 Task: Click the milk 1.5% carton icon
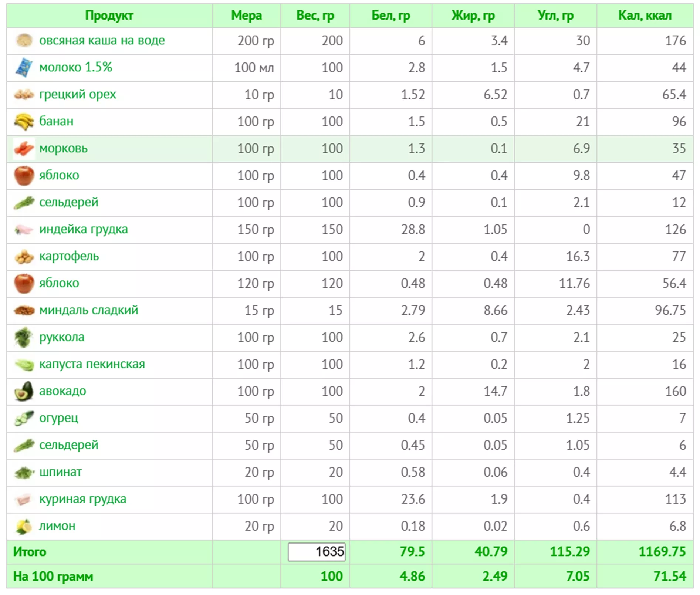(24, 67)
